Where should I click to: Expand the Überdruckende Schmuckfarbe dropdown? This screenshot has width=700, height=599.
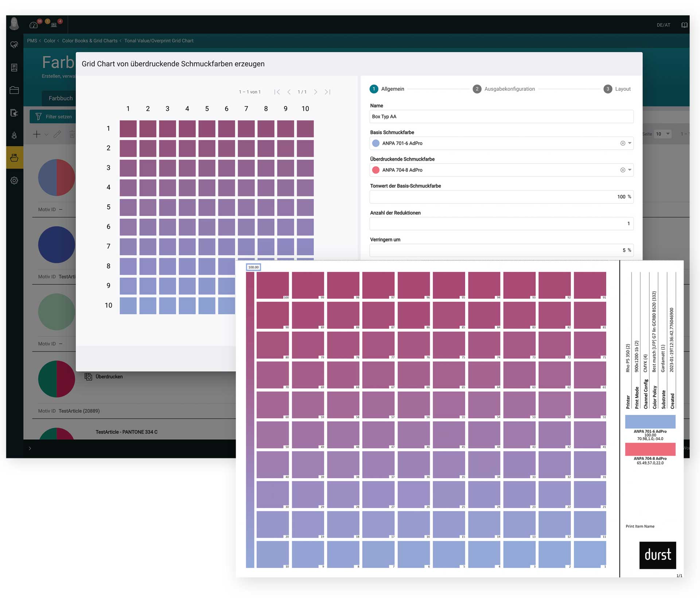[630, 170]
